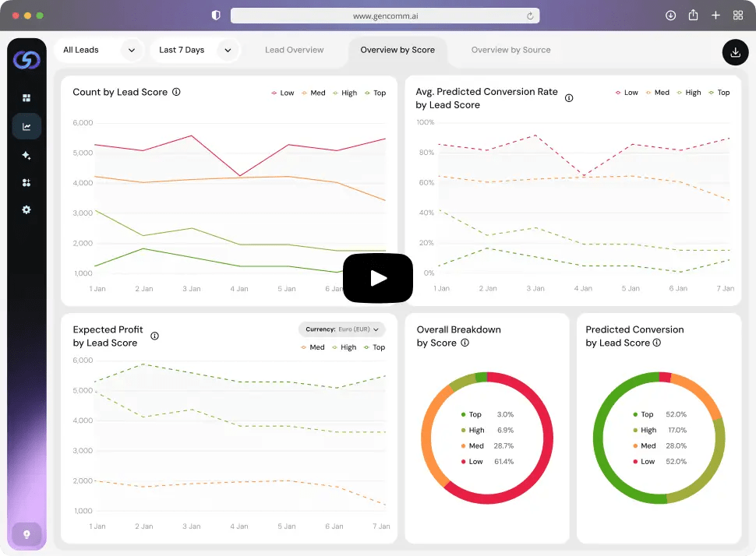This screenshot has height=556, width=756.
Task: Open the dashboard grid icon in sidebar
Action: point(26,98)
